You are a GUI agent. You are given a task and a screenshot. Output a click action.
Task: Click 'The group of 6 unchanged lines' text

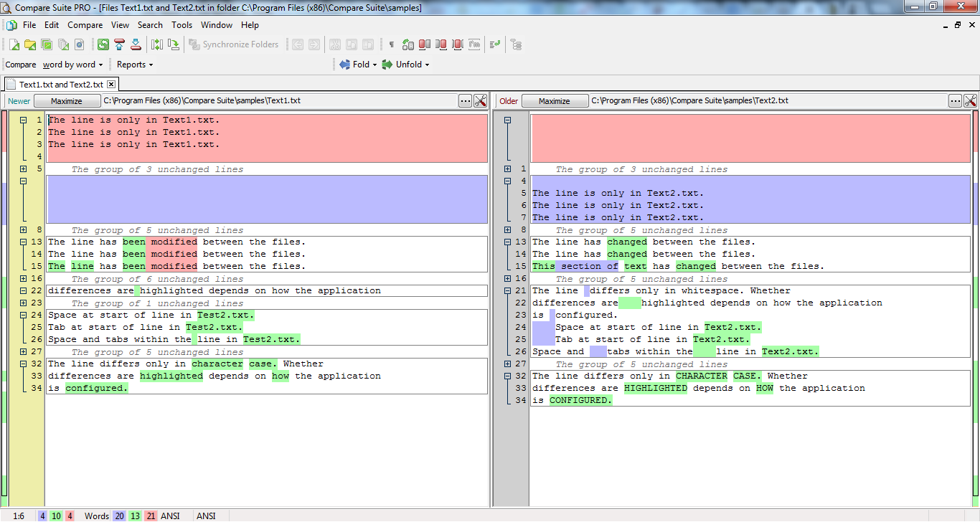click(x=157, y=279)
